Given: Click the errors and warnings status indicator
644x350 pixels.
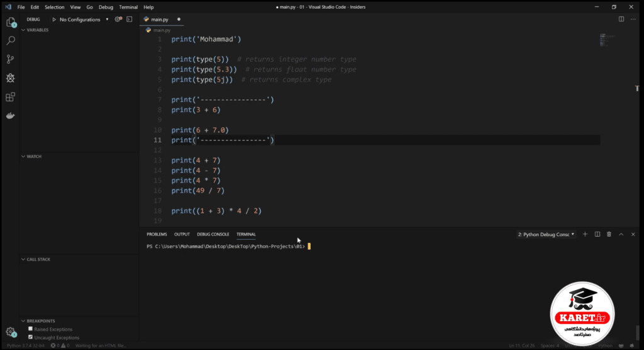Looking at the screenshot, I should tap(60, 346).
